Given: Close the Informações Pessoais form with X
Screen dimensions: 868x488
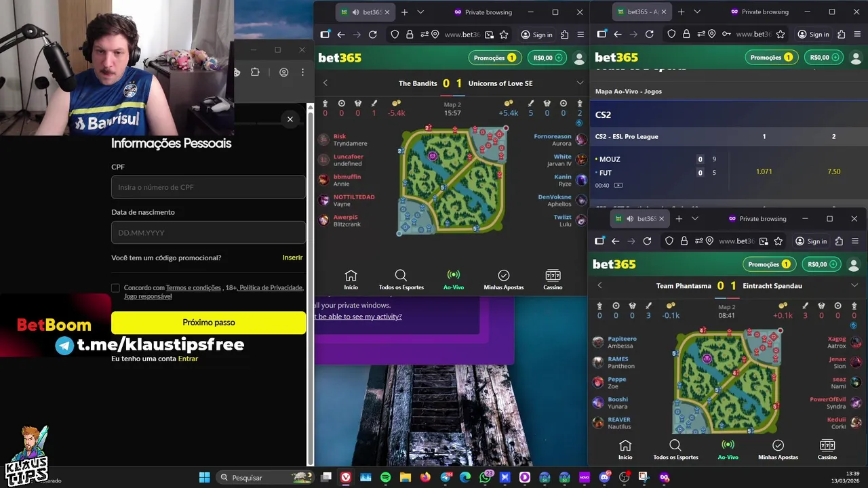Looking at the screenshot, I should (x=290, y=119).
